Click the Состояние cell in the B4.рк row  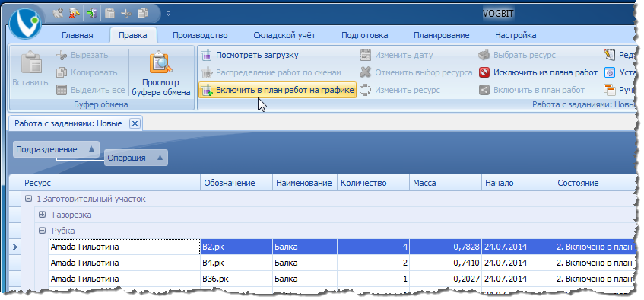pyautogui.click(x=595, y=263)
